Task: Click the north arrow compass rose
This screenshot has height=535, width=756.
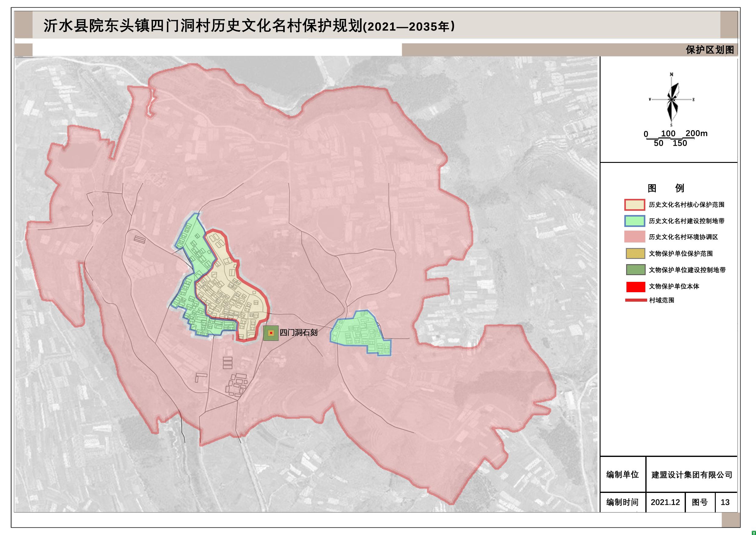Action: (x=671, y=99)
